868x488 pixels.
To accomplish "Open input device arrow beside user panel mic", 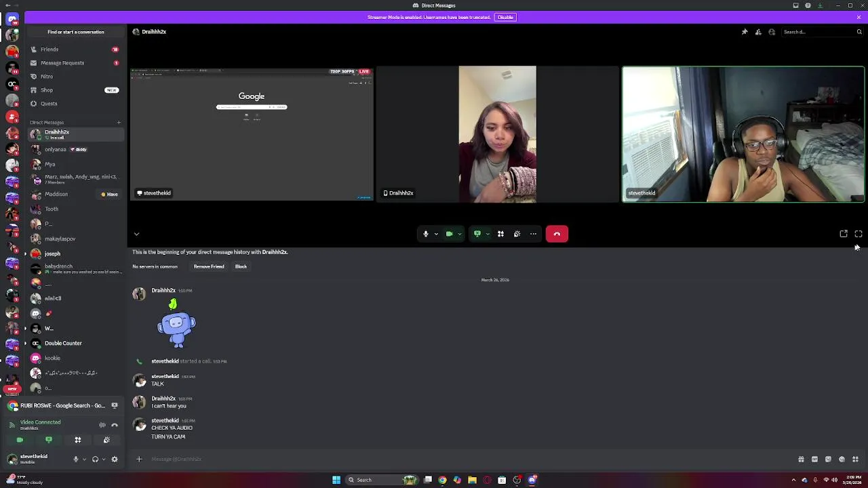I will pyautogui.click(x=84, y=459).
